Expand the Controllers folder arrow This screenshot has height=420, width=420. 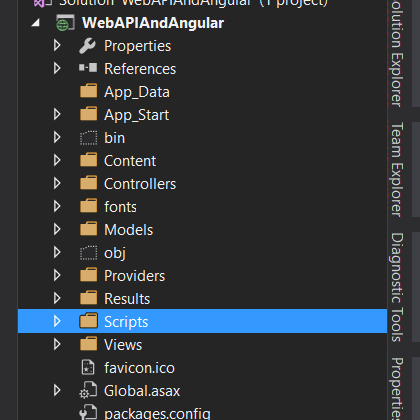coord(57,183)
